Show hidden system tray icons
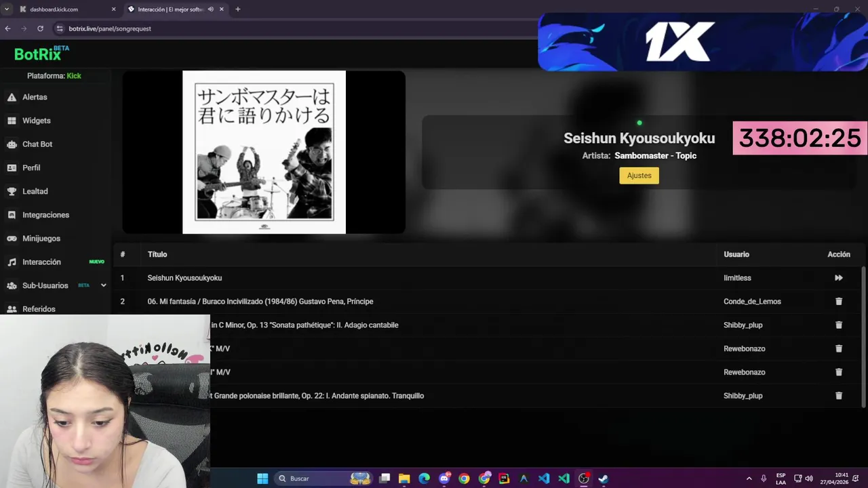 749,479
